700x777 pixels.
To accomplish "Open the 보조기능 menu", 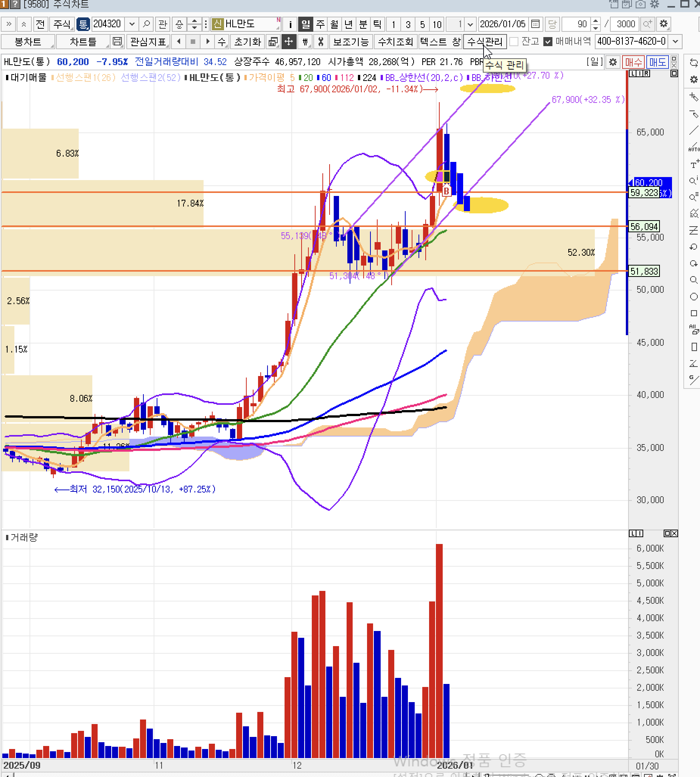I will [350, 42].
